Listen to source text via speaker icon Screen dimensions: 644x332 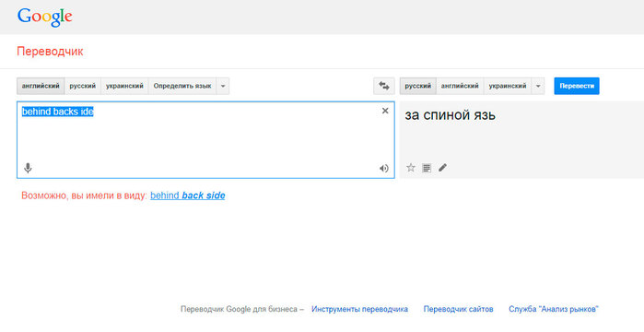tap(384, 168)
